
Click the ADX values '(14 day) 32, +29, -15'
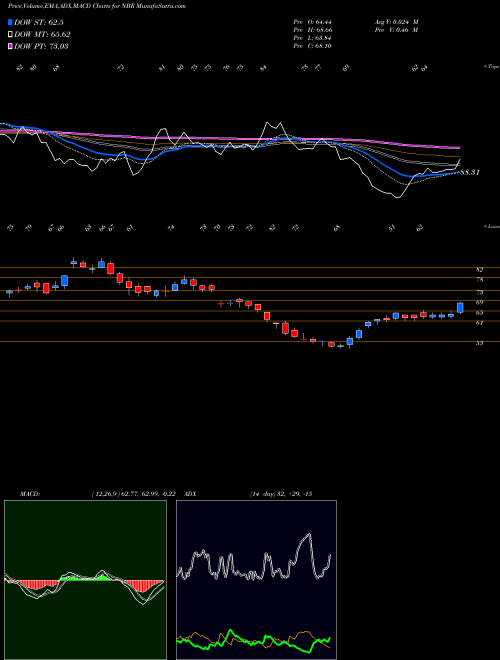pos(281,494)
